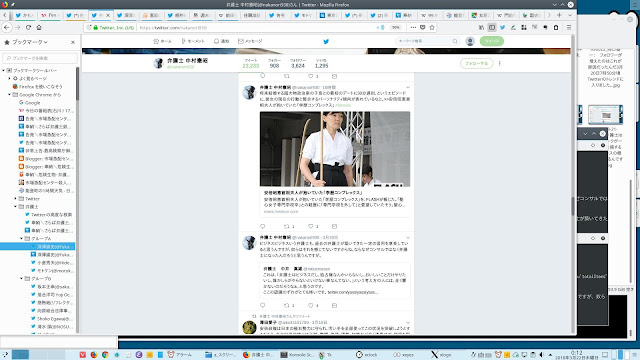
Task: Open the ホーム tab in Twitter navigation
Action: 162,41
